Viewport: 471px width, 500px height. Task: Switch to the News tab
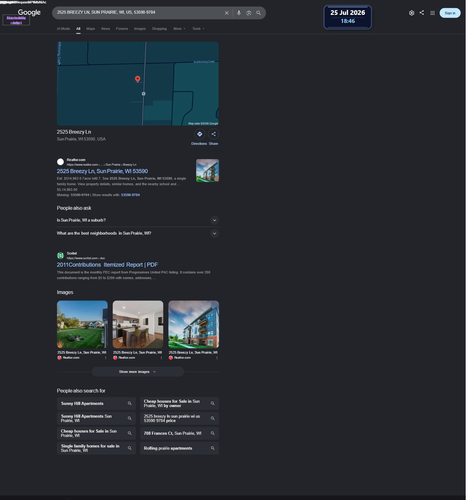105,29
